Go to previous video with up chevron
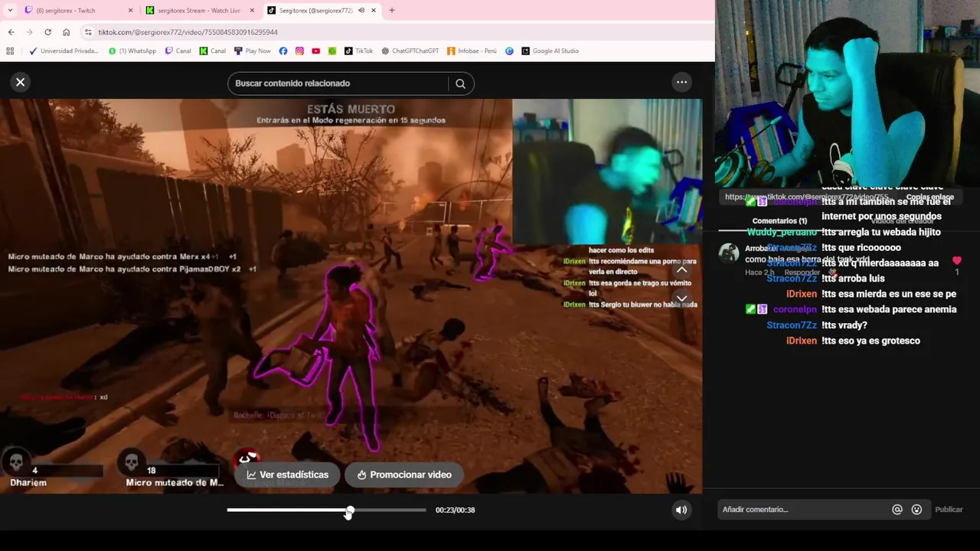 (681, 269)
